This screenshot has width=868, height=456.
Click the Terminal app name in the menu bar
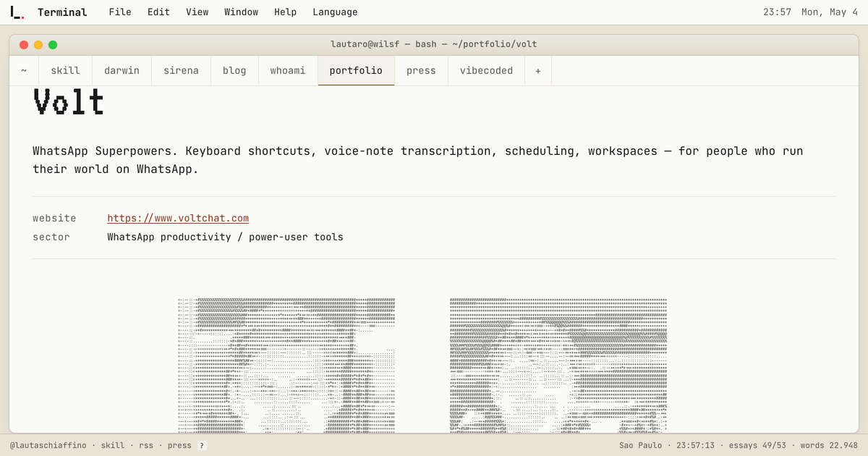pos(62,12)
